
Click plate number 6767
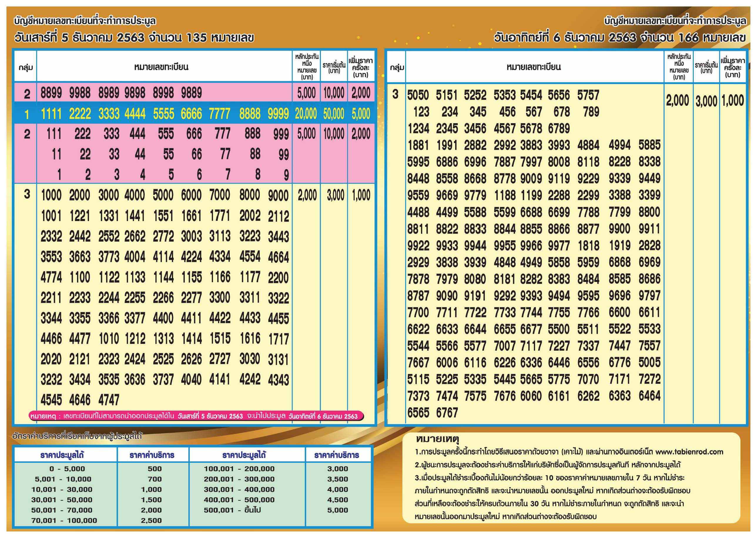(447, 413)
